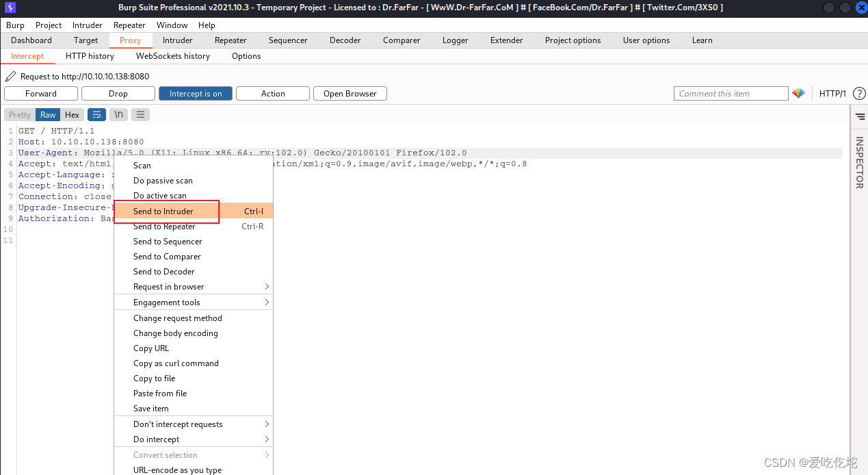The height and width of the screenshot is (475, 868).
Task: Switch to the Logger tab
Action: [456, 40]
